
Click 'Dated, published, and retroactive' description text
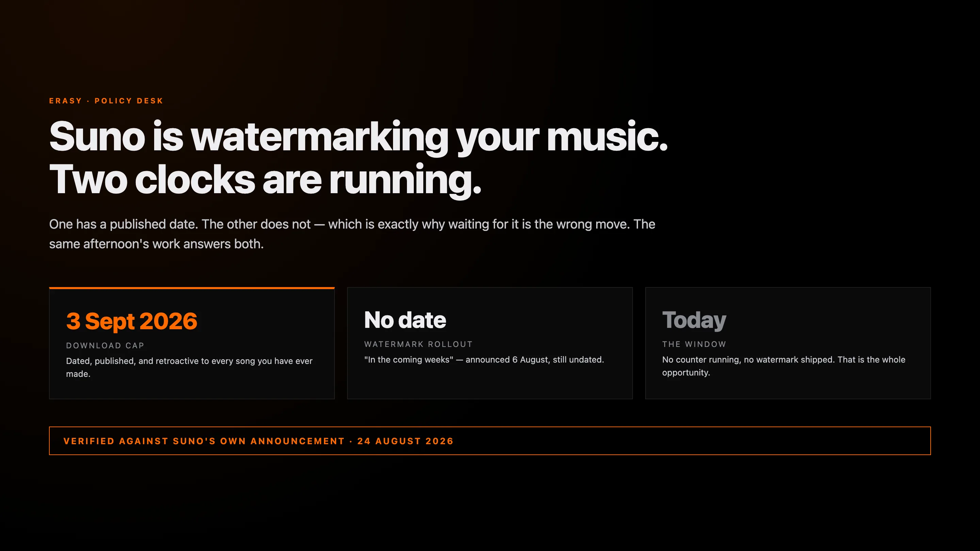(189, 367)
